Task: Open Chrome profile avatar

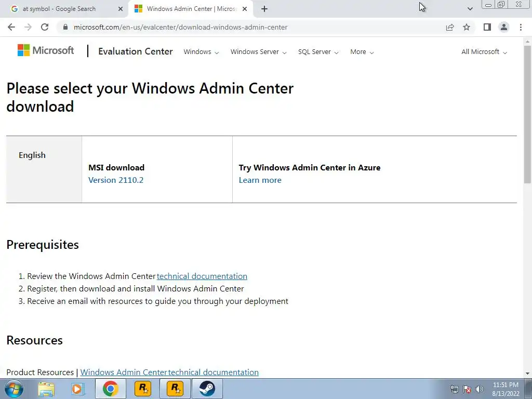Action: pyautogui.click(x=504, y=27)
